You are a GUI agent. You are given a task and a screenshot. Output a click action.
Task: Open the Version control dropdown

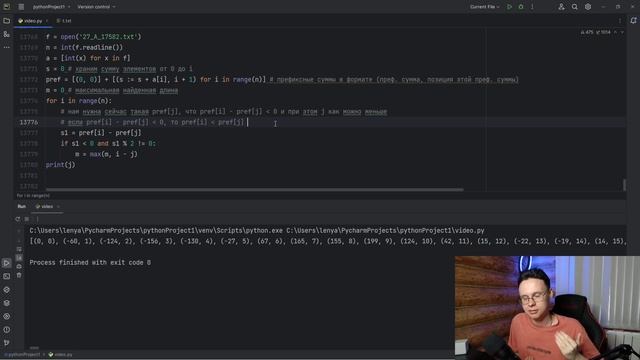pyautogui.click(x=96, y=7)
